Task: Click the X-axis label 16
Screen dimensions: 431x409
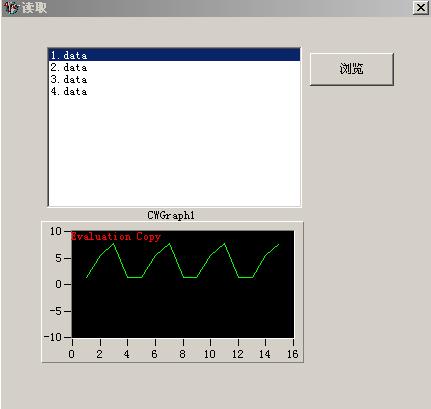Action: [x=293, y=354]
